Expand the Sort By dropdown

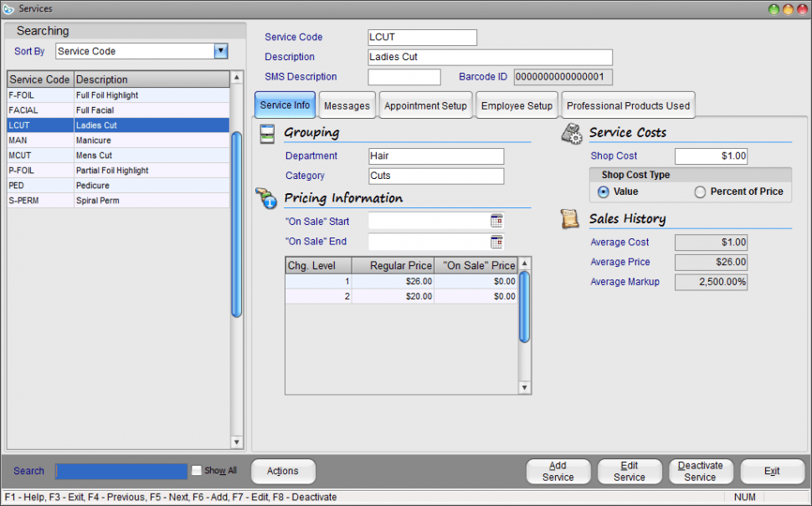point(221,51)
